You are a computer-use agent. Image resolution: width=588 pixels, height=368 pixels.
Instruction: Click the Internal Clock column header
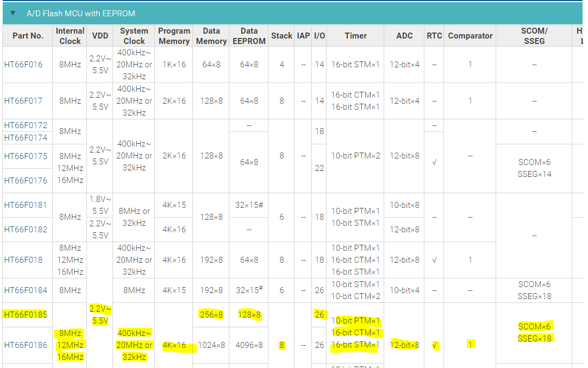70,36
